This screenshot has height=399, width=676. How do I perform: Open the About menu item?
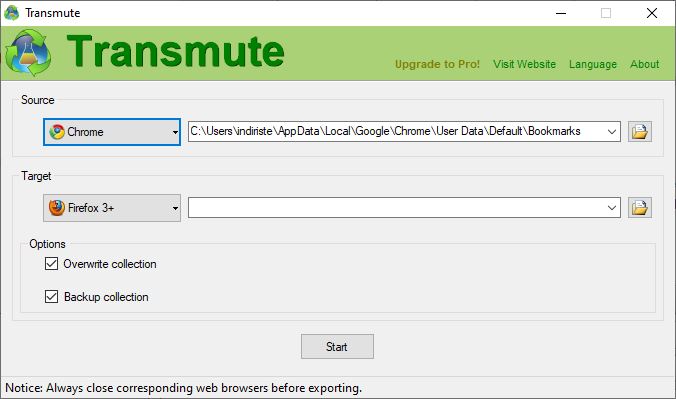tap(645, 64)
